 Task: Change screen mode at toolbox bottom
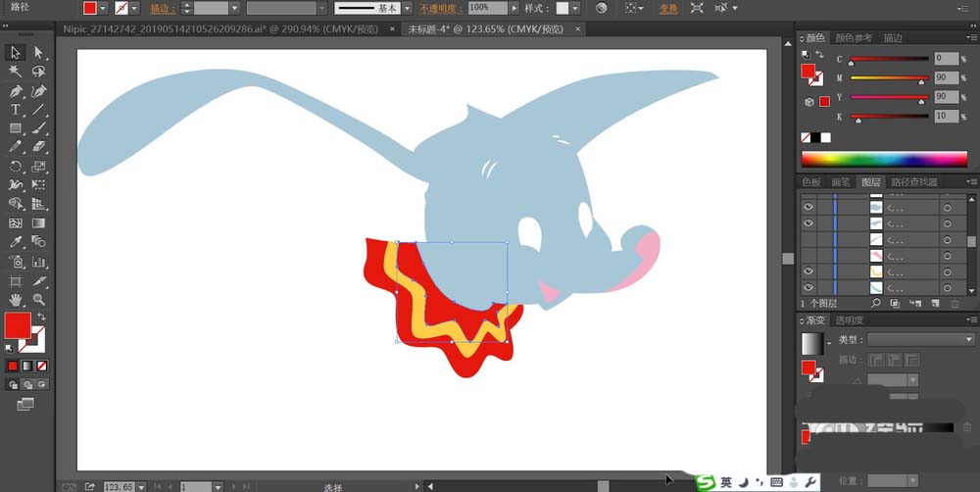click(x=25, y=405)
